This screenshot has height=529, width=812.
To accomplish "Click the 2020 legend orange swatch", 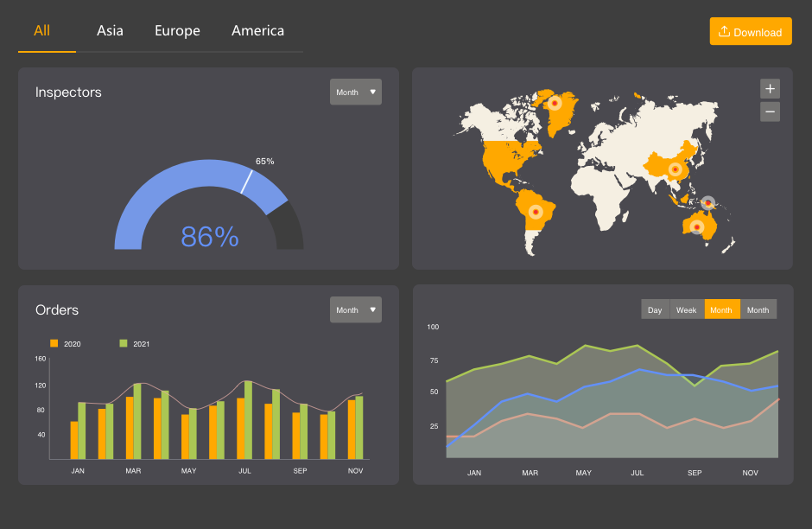I will (x=54, y=343).
